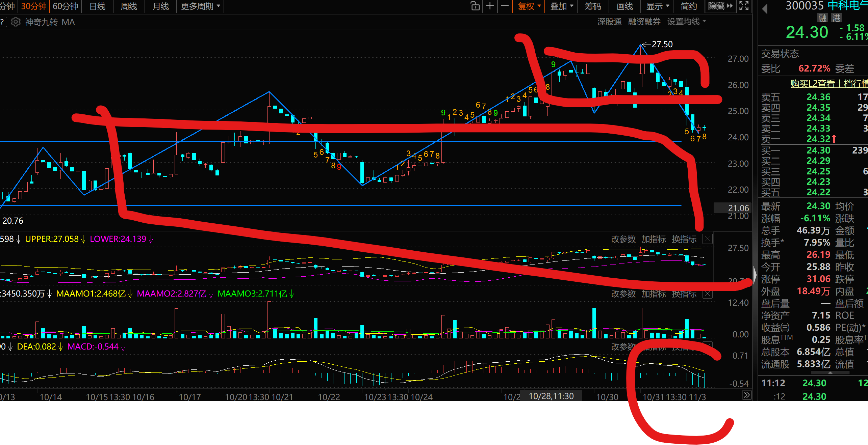This screenshot has width=868, height=445.
Task: Enter fullscreen chart mode icon
Action: pyautogui.click(x=744, y=6)
